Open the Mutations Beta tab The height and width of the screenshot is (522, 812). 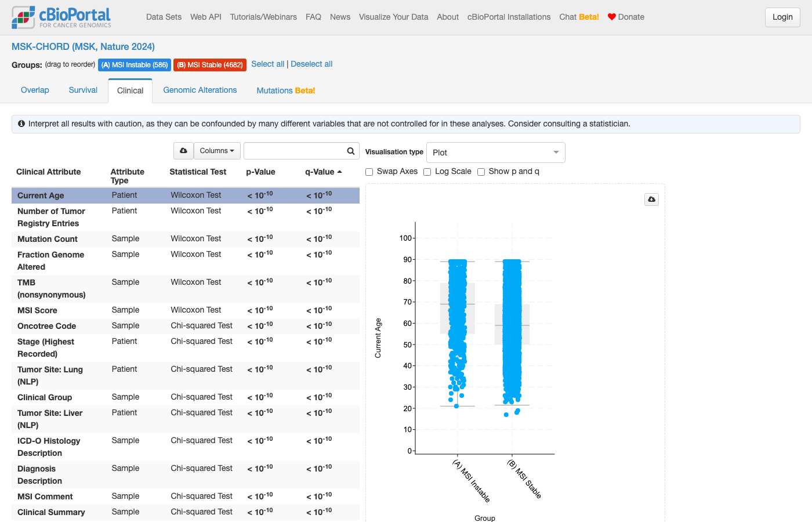pyautogui.click(x=286, y=90)
